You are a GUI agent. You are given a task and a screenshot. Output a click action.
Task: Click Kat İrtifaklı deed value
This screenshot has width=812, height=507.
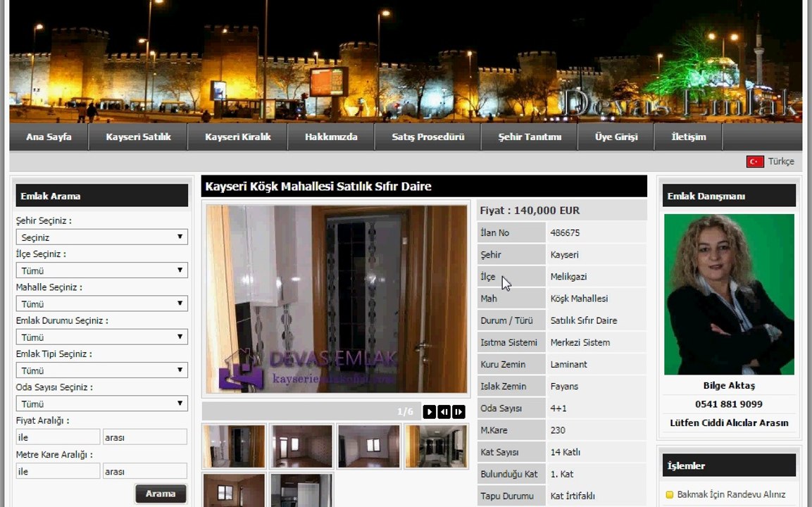click(x=573, y=496)
